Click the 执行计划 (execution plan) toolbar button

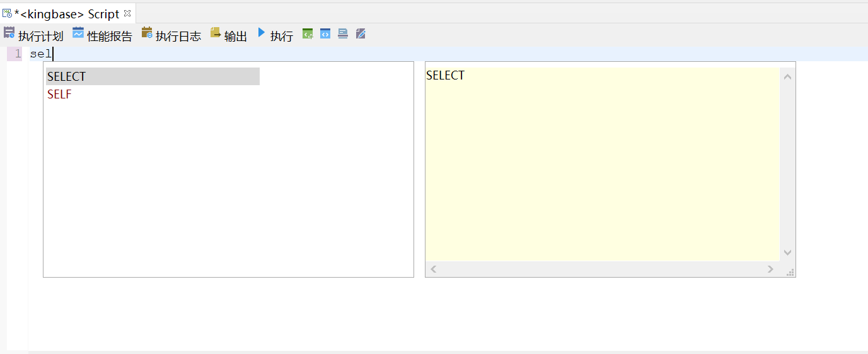click(33, 35)
